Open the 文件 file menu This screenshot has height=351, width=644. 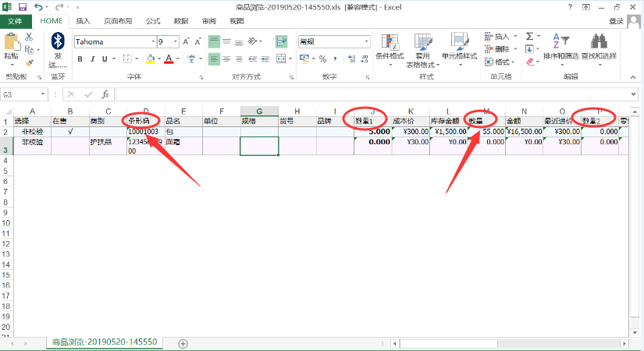click(15, 21)
